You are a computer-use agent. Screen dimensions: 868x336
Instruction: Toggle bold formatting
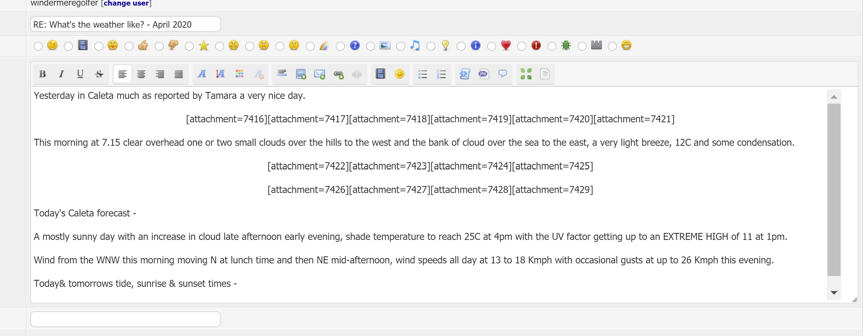[x=42, y=74]
